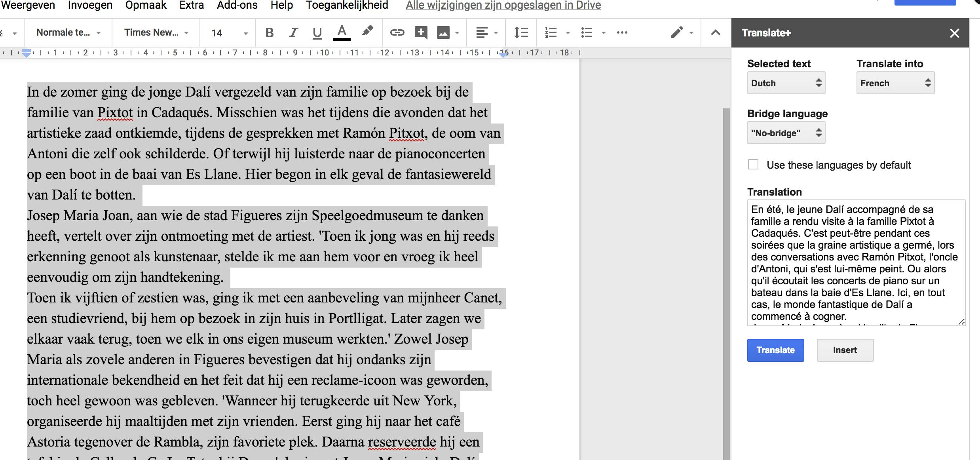Create a bulleted list
This screenshot has width=980, height=460.
pos(587,33)
